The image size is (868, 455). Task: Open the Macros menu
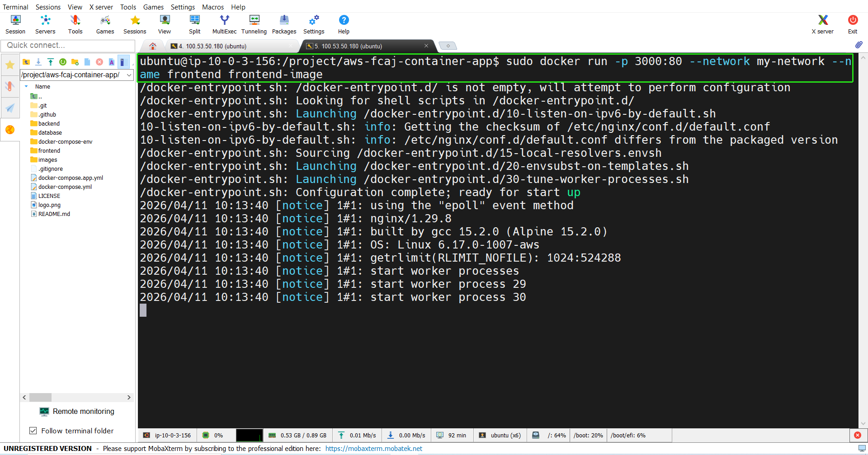212,7
